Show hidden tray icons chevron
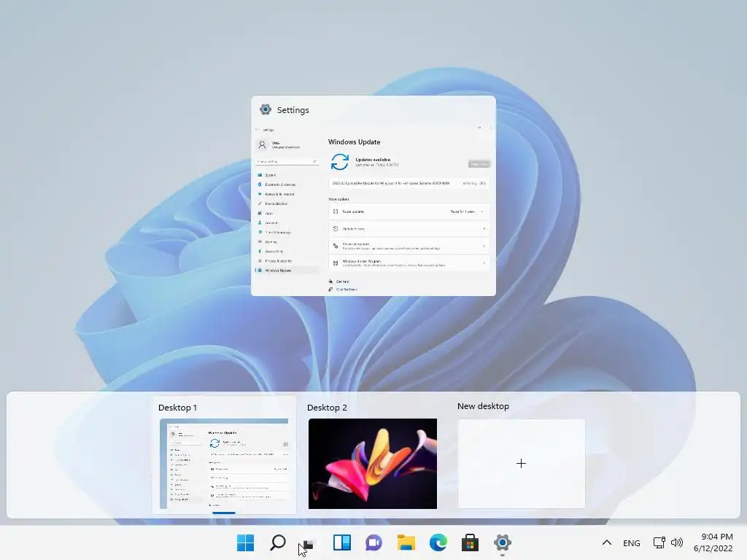Screen dimensions: 747x560 click(606, 542)
